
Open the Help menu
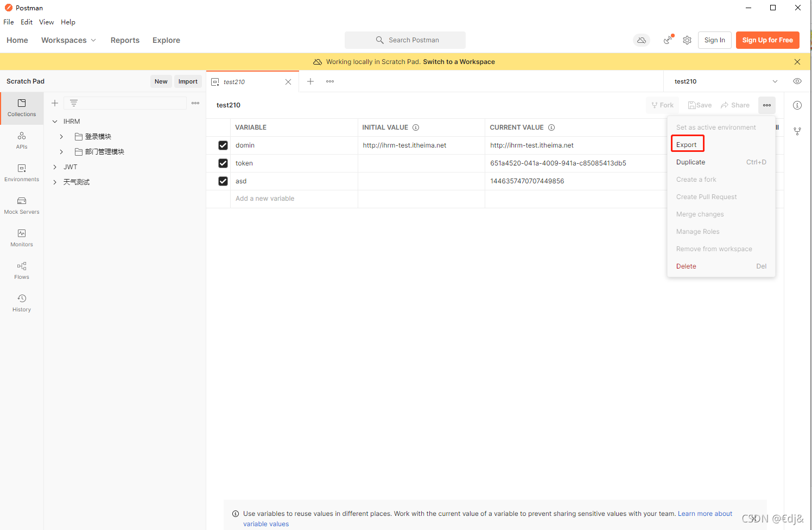click(68, 22)
